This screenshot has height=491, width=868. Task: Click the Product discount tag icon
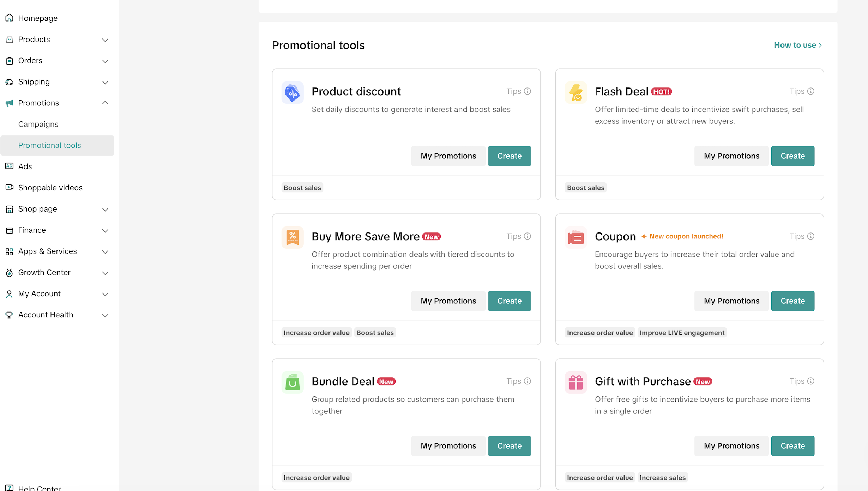click(292, 92)
